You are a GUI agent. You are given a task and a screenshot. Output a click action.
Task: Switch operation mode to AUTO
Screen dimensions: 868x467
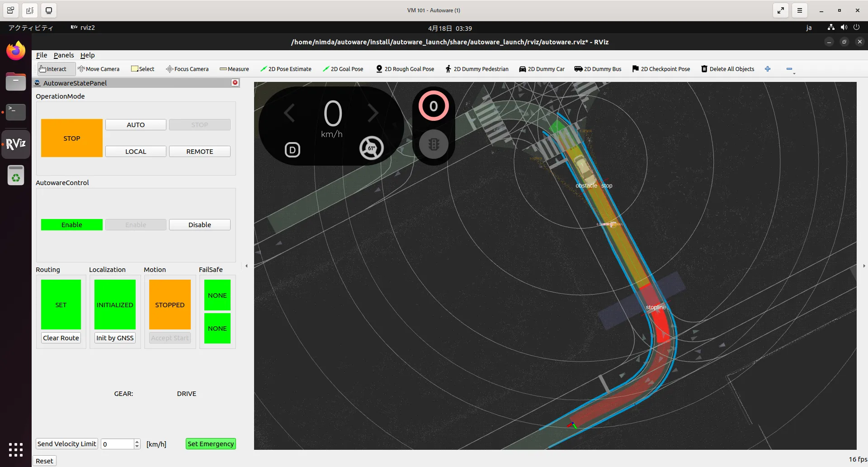(136, 125)
